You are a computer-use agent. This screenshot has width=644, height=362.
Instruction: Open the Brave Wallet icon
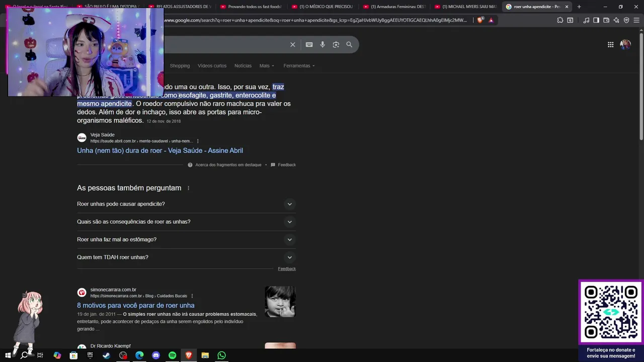click(606, 20)
